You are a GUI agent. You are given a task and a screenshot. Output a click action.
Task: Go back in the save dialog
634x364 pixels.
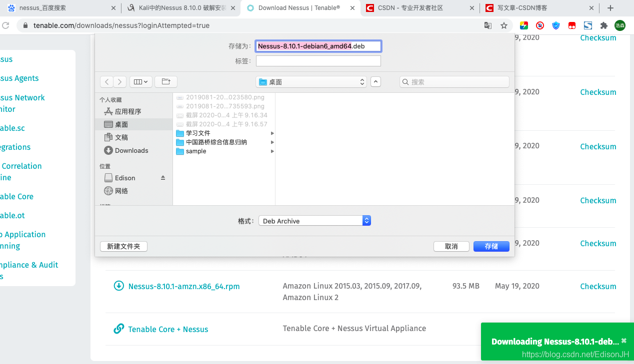point(106,82)
